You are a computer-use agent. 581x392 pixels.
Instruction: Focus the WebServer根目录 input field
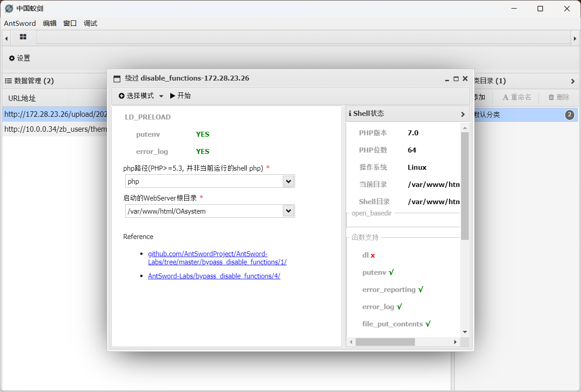tap(204, 211)
